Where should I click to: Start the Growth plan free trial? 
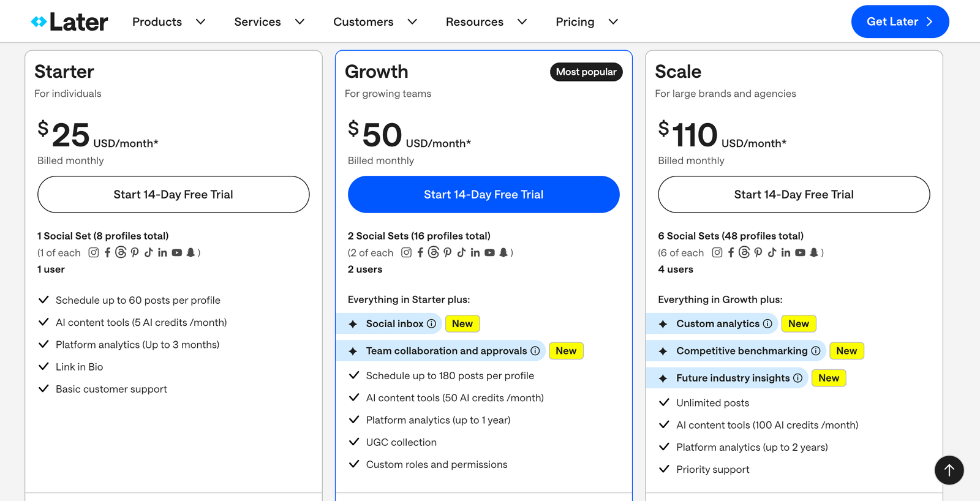[x=483, y=194]
